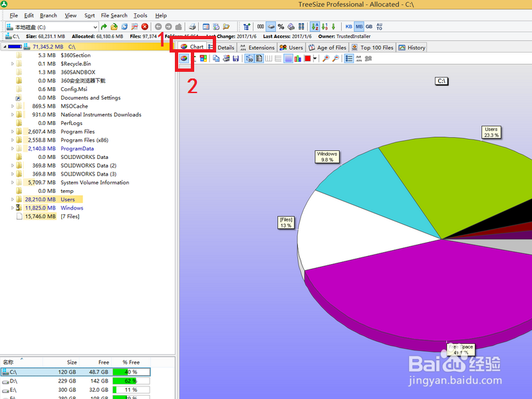Zoom in on the chart
The image size is (532, 399).
click(x=326, y=59)
